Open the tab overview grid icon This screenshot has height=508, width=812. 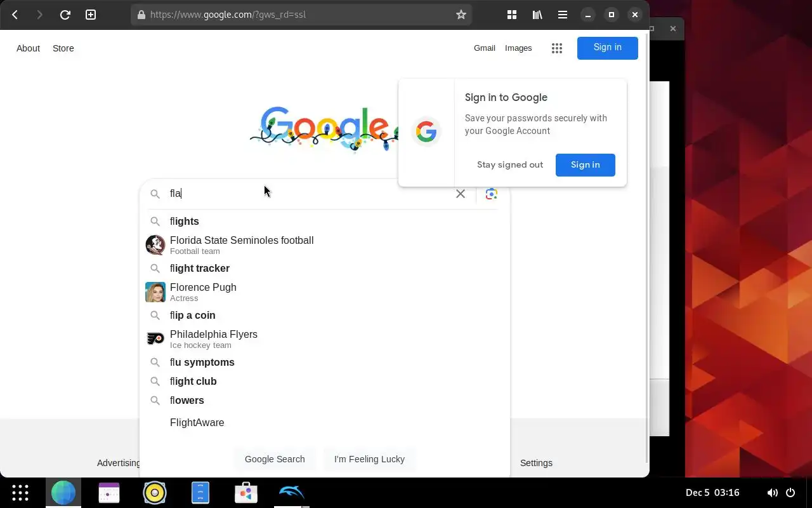coord(512,15)
